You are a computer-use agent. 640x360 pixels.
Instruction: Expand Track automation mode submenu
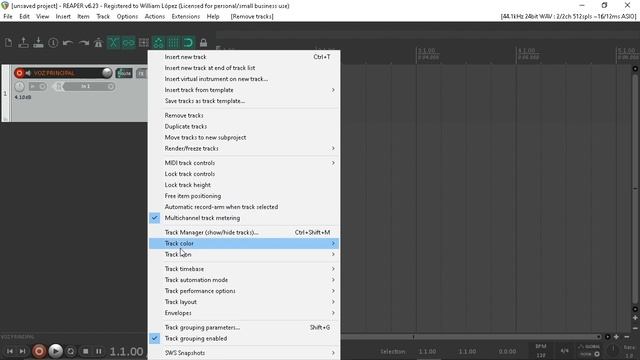[x=244, y=280]
